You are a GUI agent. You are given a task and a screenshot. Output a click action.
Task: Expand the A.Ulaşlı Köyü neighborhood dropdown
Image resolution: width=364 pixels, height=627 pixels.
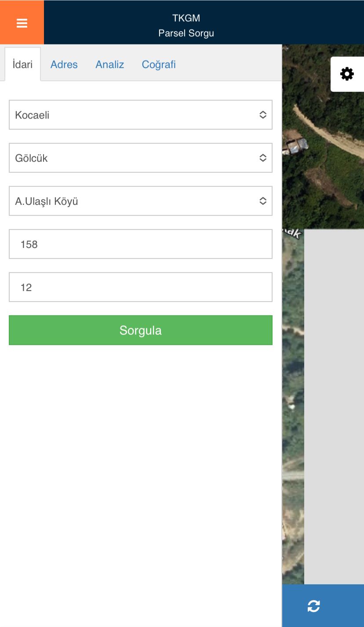point(141,201)
